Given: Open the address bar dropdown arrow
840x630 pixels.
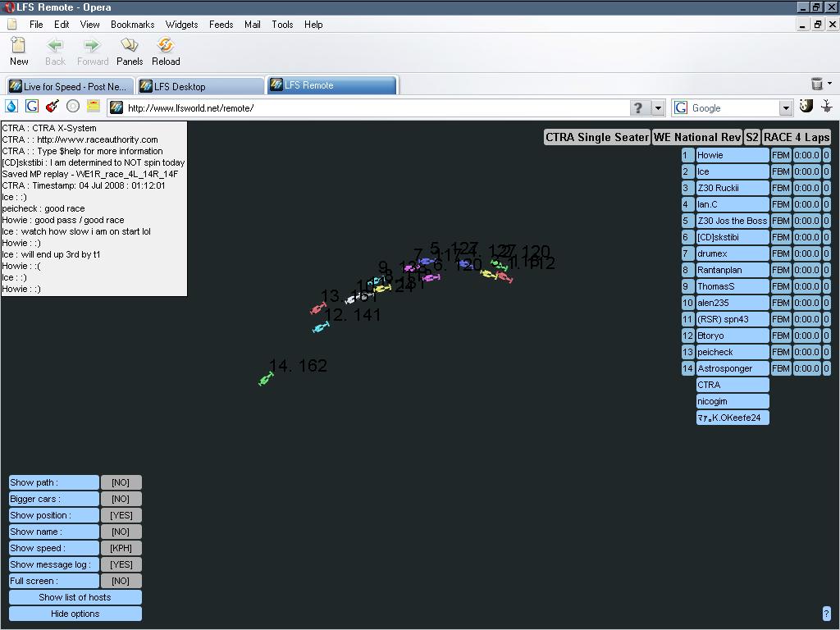Looking at the screenshot, I should tap(659, 108).
